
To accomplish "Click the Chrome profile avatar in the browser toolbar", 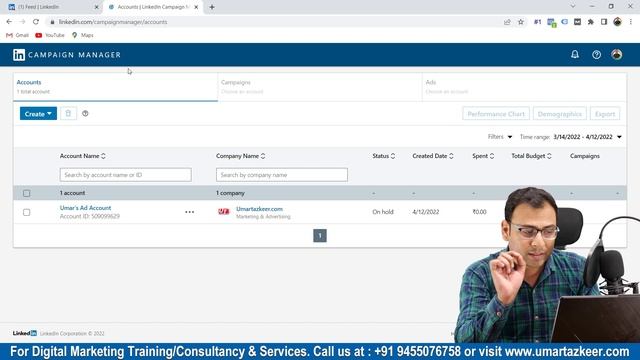I will coord(618,22).
